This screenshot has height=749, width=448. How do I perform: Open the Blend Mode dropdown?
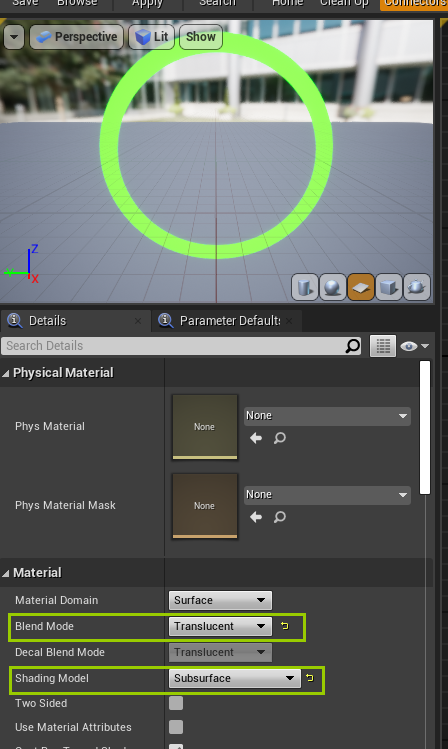pyautogui.click(x=220, y=626)
